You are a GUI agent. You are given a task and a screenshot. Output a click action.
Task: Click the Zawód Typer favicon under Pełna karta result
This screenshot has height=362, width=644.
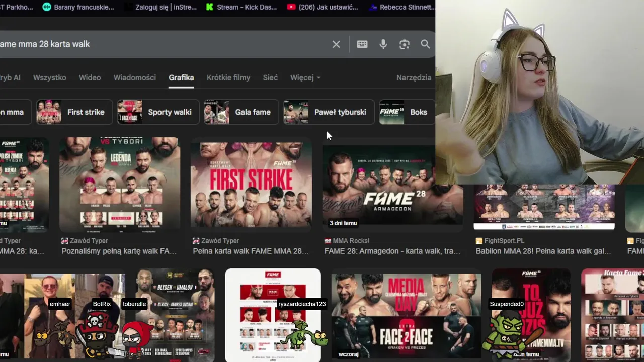click(x=196, y=241)
